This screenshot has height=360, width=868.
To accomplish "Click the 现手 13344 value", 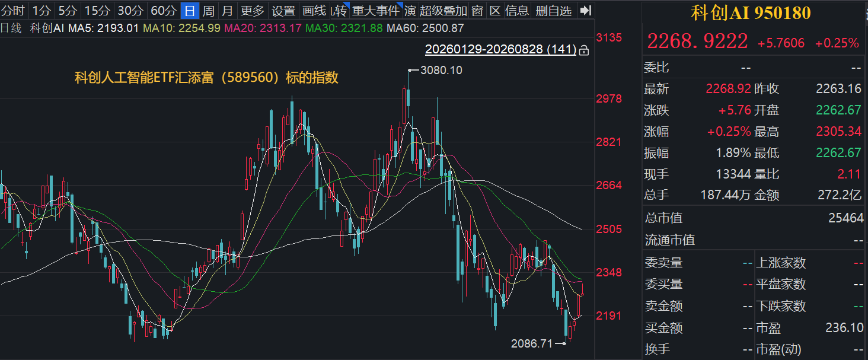I will (733, 174).
